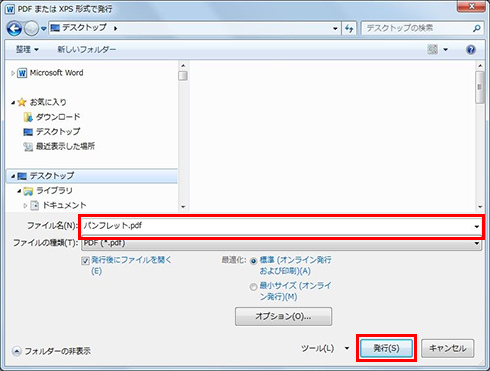Click the view change icon
Viewport: 490px width, 371px height.
pyautogui.click(x=433, y=50)
